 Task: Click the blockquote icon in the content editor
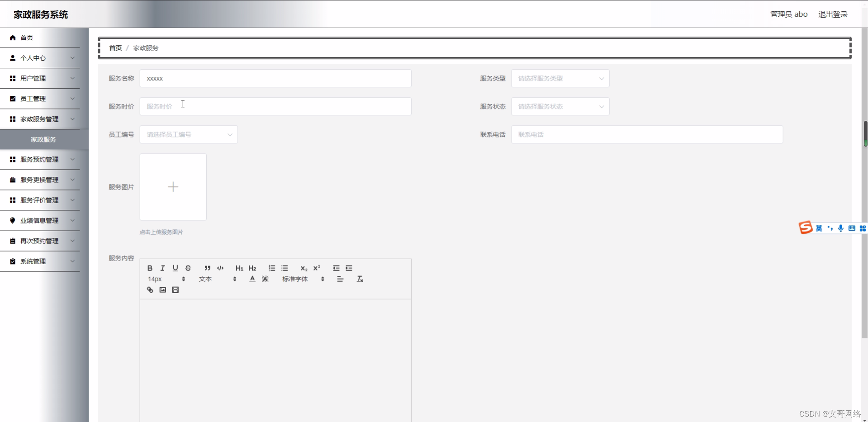(x=208, y=268)
